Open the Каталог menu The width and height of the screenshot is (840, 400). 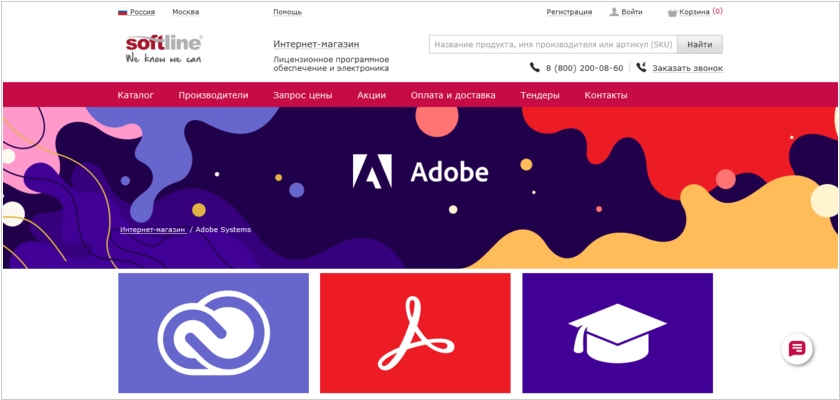click(x=136, y=95)
